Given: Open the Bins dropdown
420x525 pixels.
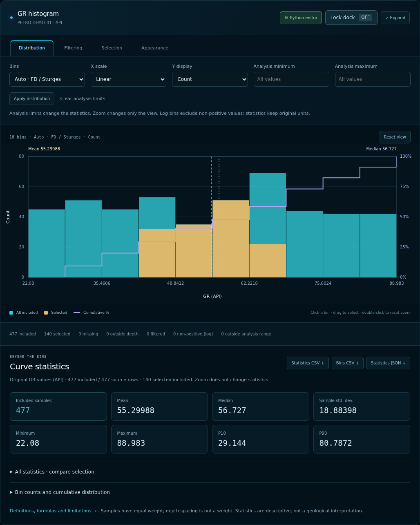Looking at the screenshot, I should click(x=47, y=79).
